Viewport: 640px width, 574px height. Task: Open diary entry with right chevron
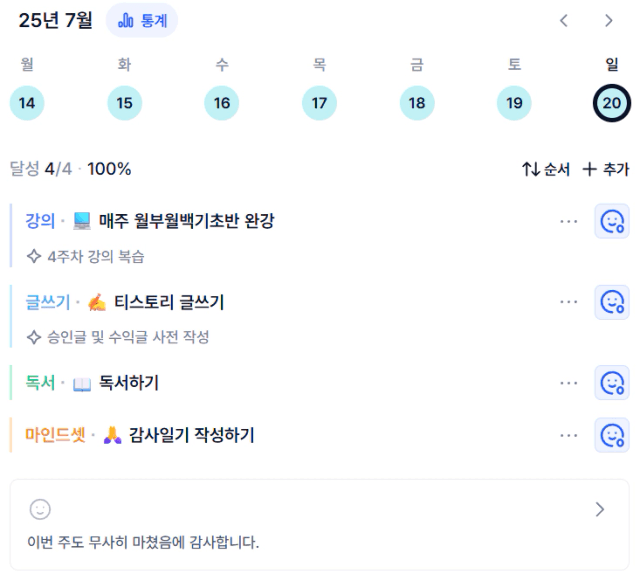point(600,509)
